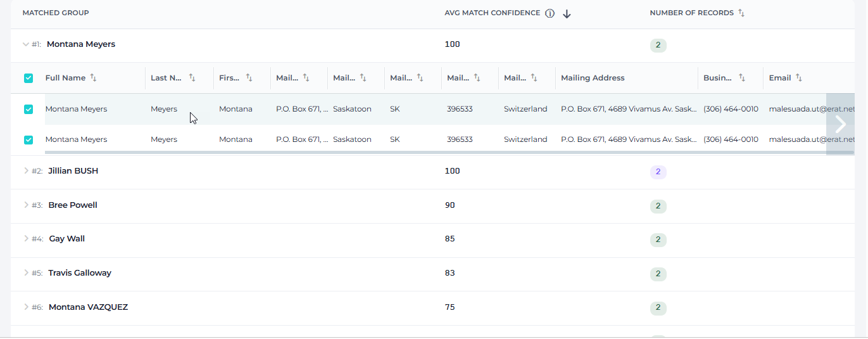Click first row's Switzerland country cell

[x=525, y=109]
